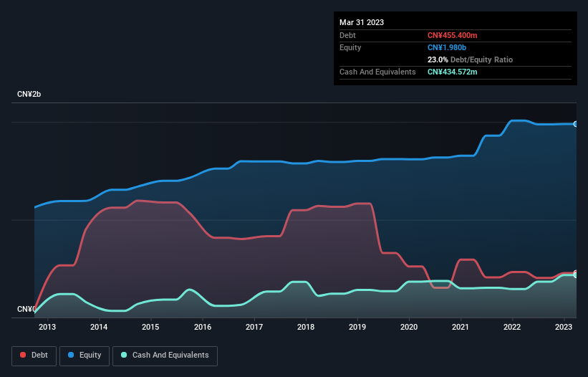The width and height of the screenshot is (588, 377).
Task: Click the CN¥1.980b equity value
Action: (x=447, y=47)
